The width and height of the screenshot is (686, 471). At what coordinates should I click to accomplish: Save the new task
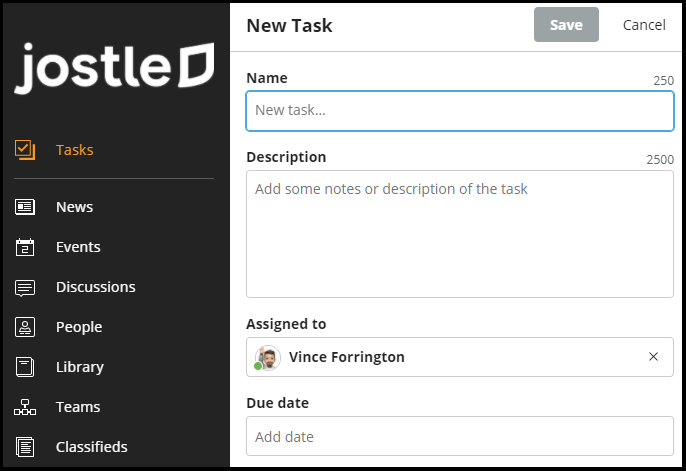tap(566, 25)
